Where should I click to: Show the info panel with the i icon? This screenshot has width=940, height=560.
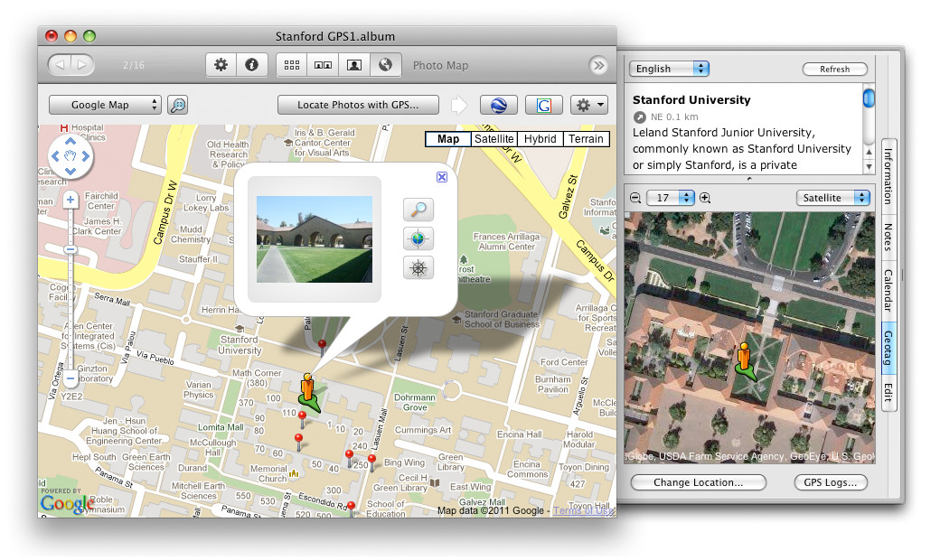pyautogui.click(x=252, y=65)
